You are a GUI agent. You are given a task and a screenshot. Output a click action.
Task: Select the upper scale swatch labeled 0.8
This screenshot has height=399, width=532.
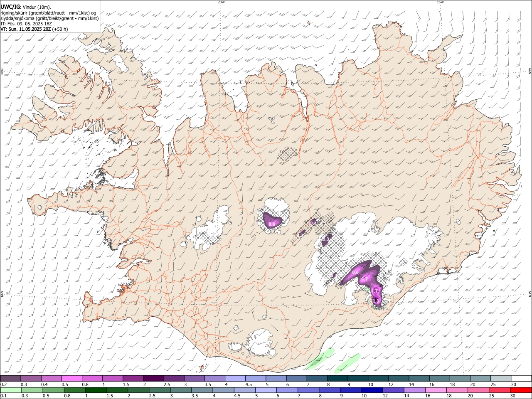92,378
